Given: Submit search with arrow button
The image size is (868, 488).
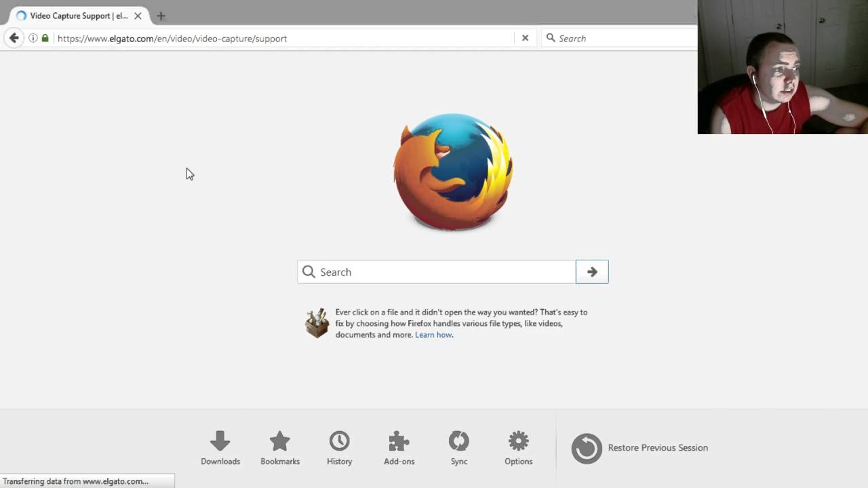Looking at the screenshot, I should (x=592, y=272).
